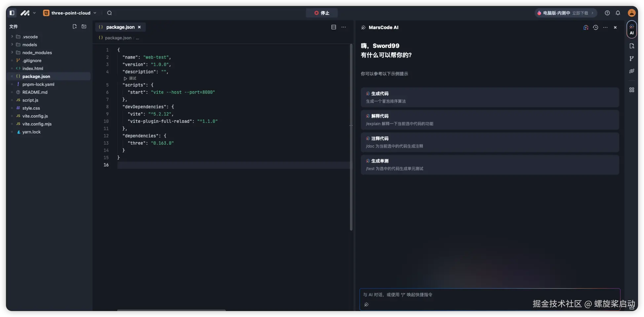The image size is (644, 317).
Task: Start a new MarsCode AI chat
Action: pyautogui.click(x=586, y=27)
